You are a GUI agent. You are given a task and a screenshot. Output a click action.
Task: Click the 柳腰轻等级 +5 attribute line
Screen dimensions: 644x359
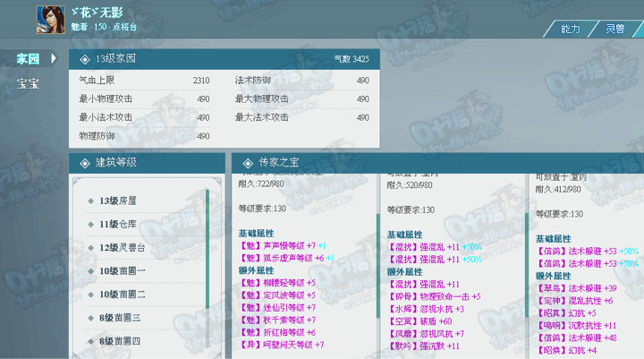(x=277, y=282)
